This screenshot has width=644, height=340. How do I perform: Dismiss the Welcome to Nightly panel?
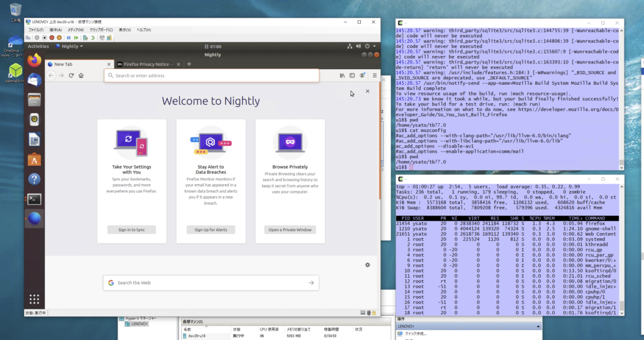click(x=368, y=92)
